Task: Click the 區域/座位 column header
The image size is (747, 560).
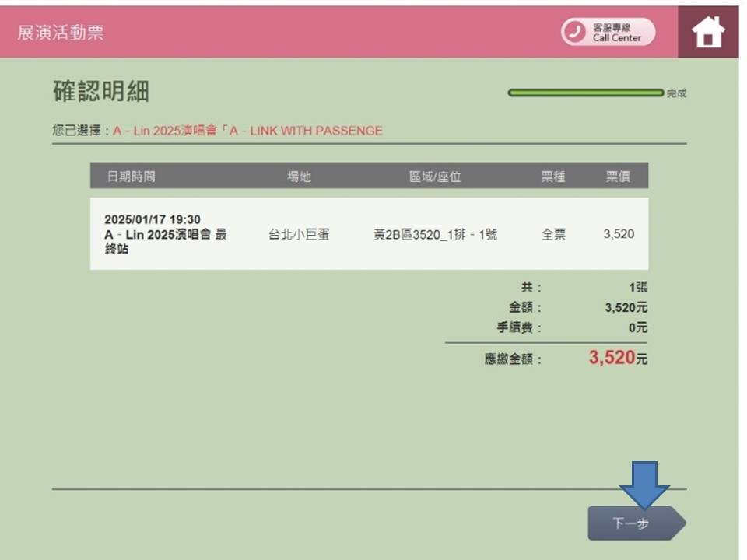Action: coord(435,177)
